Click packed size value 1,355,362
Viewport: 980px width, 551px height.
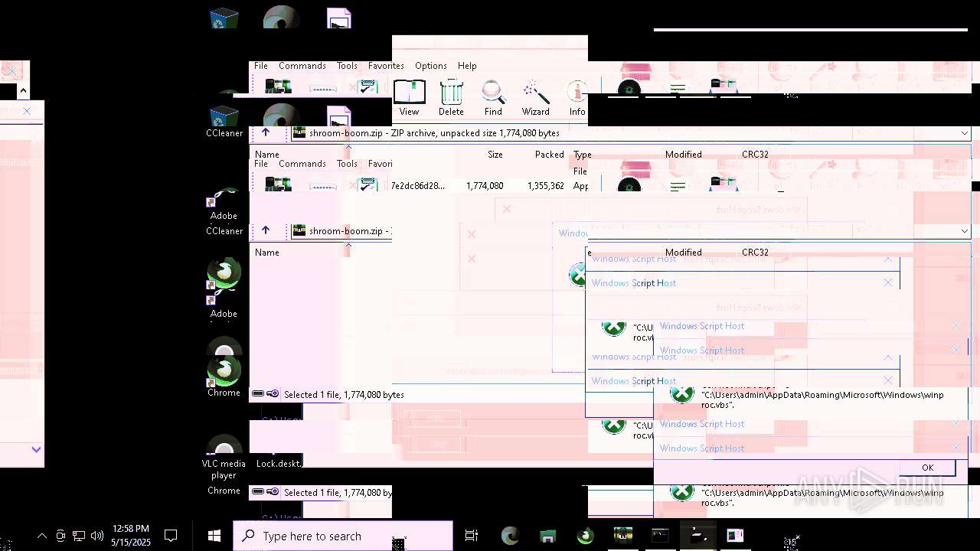coord(546,186)
